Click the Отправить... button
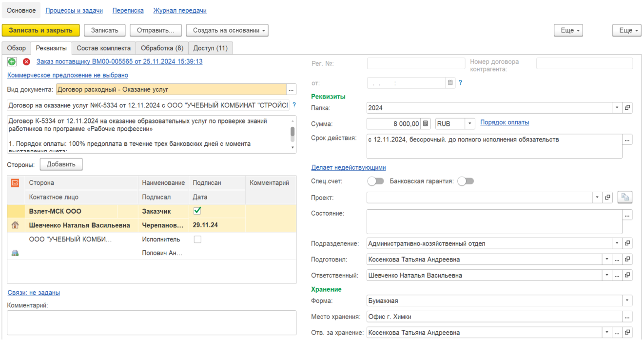This screenshot has width=644, height=340. coord(156,30)
